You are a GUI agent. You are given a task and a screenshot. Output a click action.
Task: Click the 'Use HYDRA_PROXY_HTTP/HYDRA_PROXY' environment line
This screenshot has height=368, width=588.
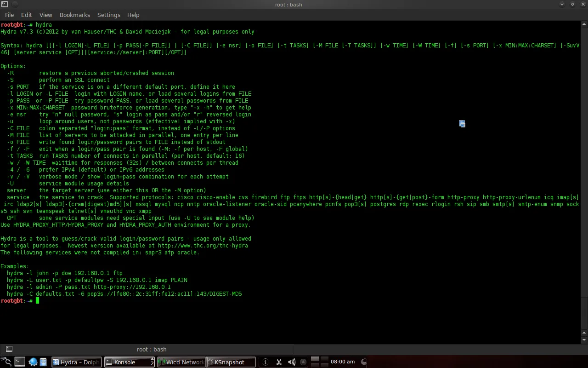126,225
